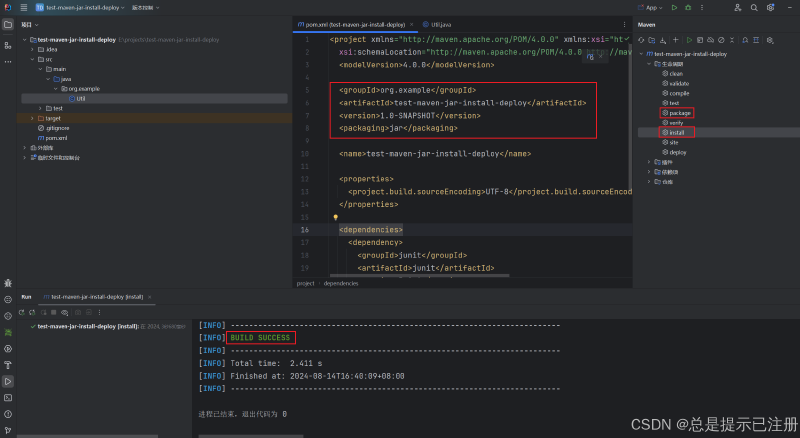
Task: Click the Stop square in Run toolbar
Action: click(54, 312)
